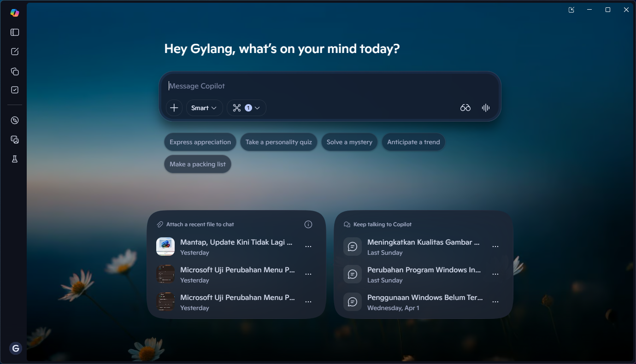Toggle the sidebar panel icon

[15, 32]
